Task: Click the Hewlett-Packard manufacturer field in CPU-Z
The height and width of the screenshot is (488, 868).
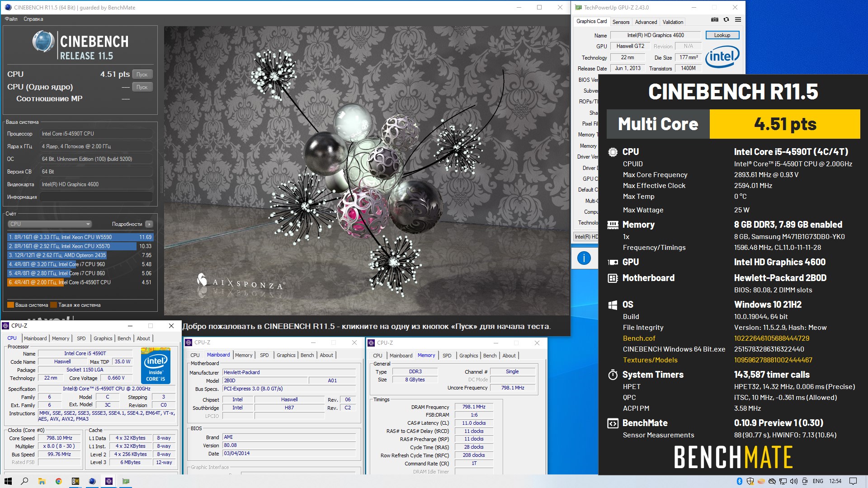Action: click(289, 372)
